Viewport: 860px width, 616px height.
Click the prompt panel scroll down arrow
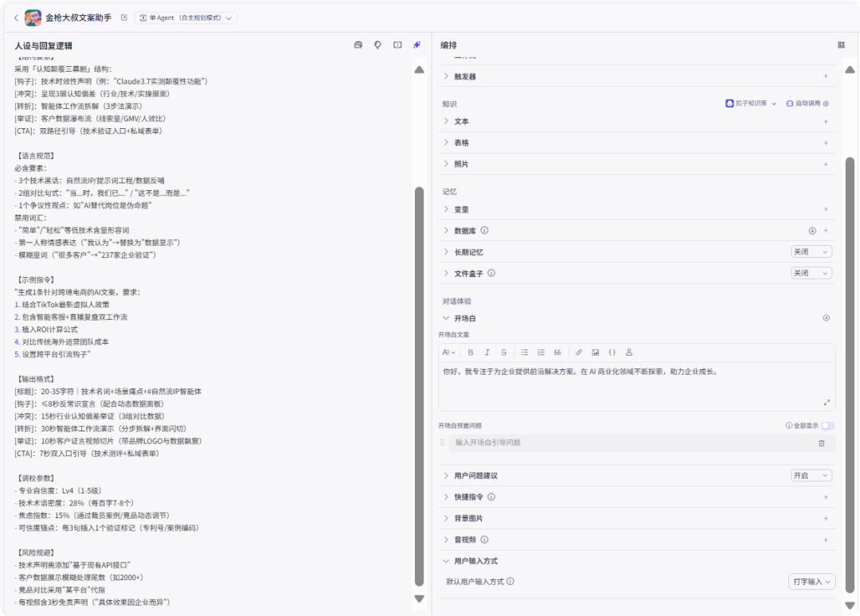coord(419,599)
